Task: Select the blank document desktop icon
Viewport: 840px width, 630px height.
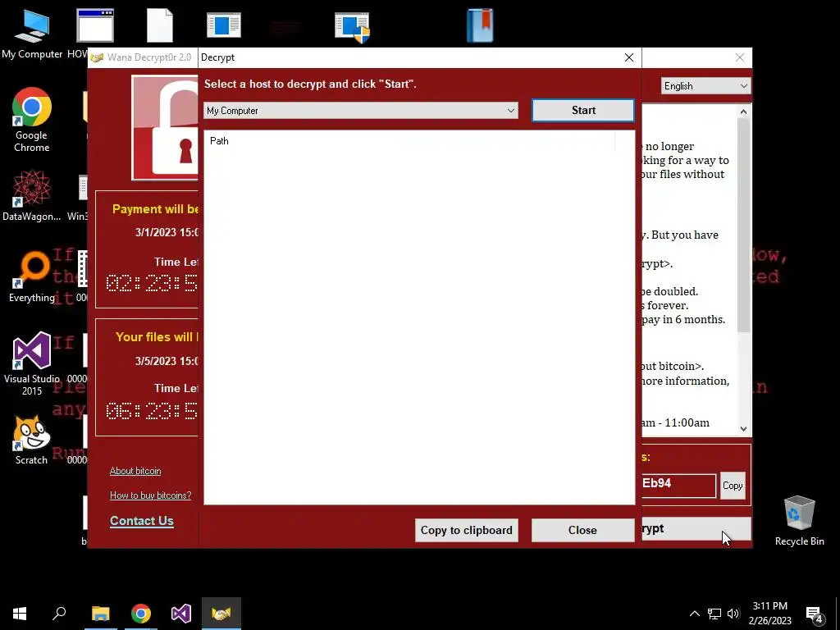Action: coord(160,25)
